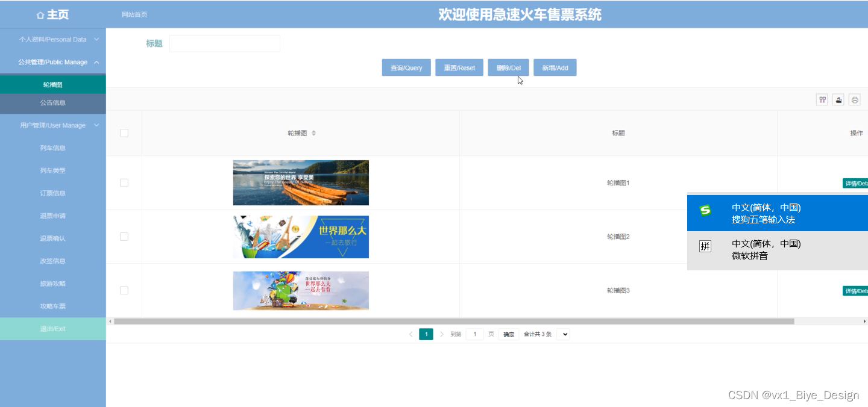Click the print icon in table toolbar
This screenshot has height=407, width=868.
click(855, 100)
